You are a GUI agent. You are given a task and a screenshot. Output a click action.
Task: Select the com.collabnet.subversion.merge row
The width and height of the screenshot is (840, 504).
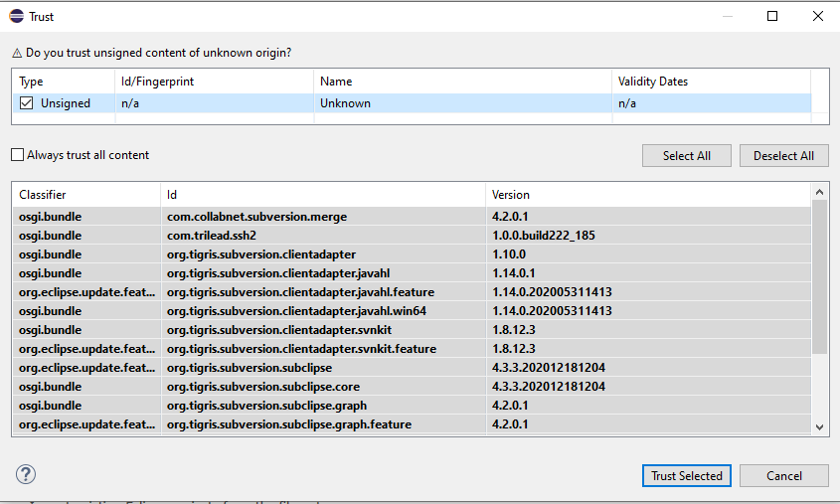coord(412,217)
